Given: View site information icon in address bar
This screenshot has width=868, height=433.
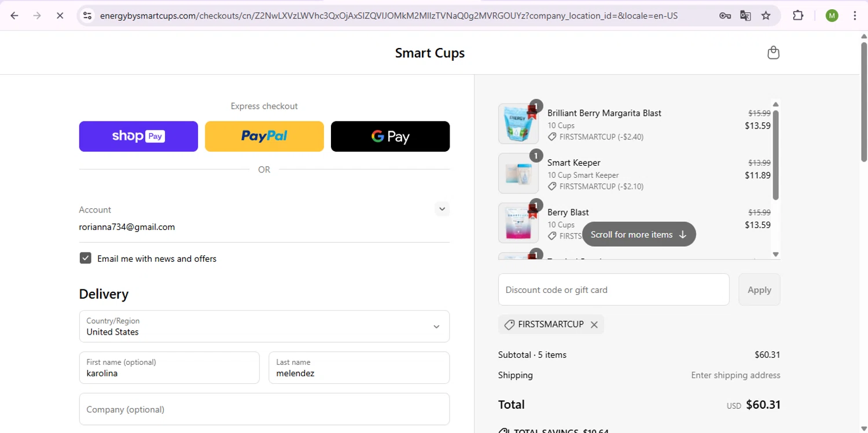Looking at the screenshot, I should tap(87, 16).
